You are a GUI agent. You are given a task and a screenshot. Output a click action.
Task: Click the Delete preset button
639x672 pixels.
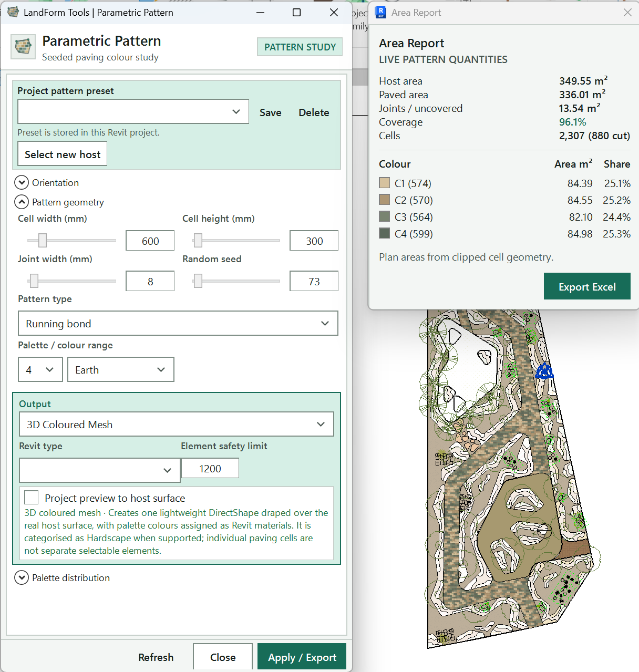[314, 112]
